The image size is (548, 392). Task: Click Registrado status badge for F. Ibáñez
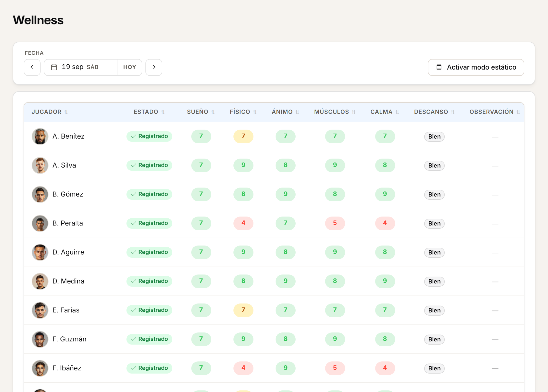(149, 368)
